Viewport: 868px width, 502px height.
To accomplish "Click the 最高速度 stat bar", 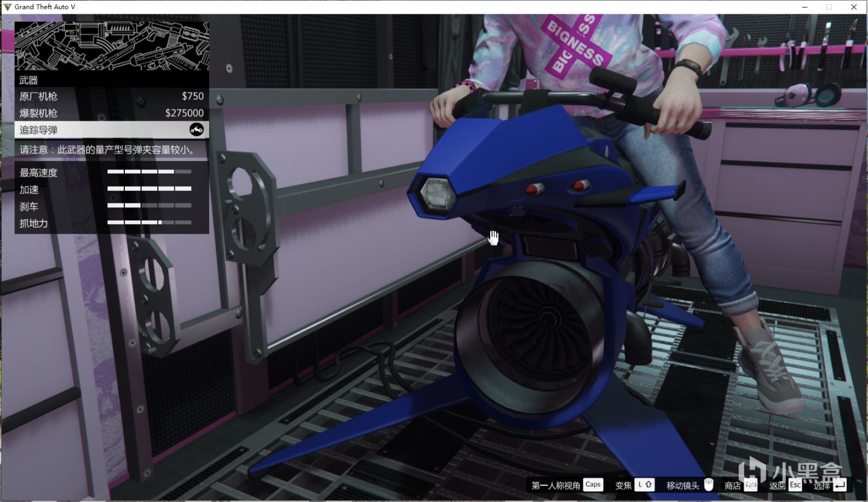I will pos(150,172).
